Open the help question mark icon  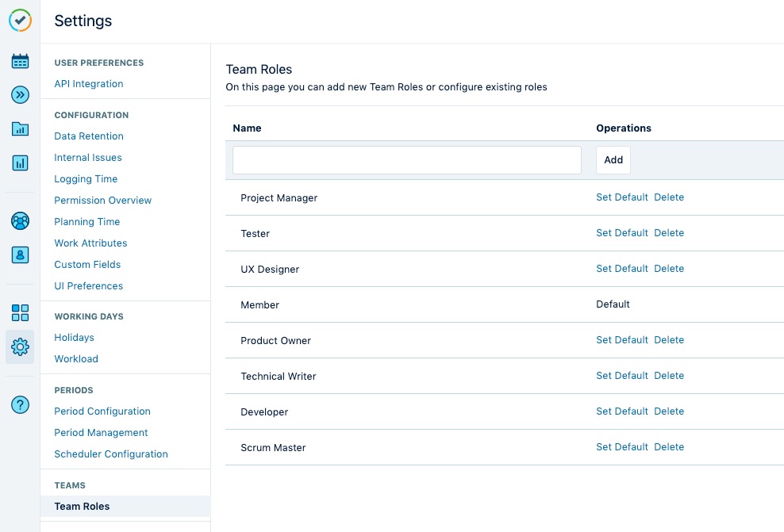click(x=21, y=404)
